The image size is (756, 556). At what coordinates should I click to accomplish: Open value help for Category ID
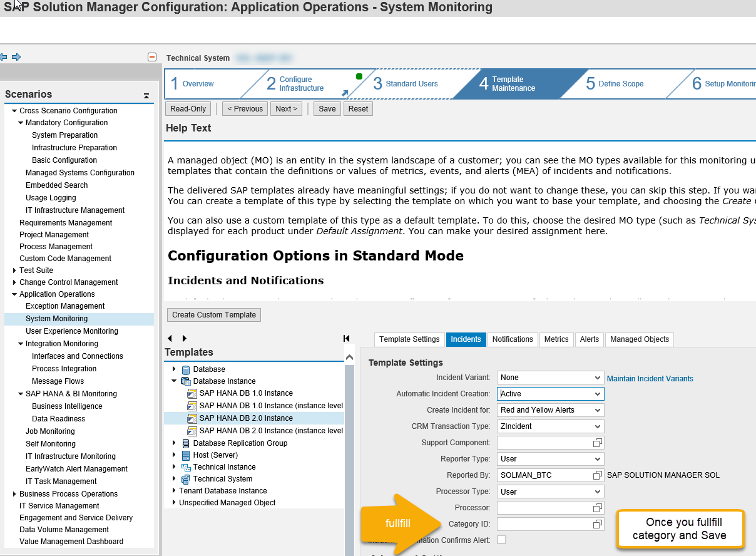click(598, 524)
